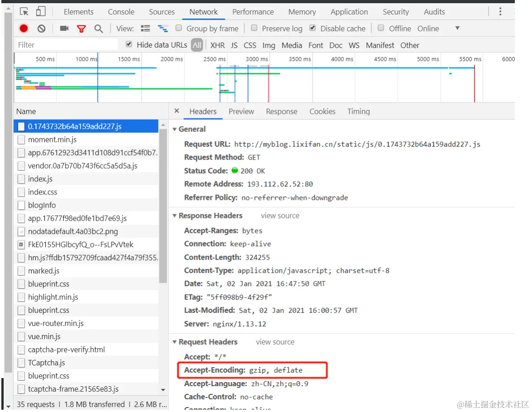Viewport: 532px width, 412px height.
Task: Click scroll-down arrow of request list
Action: pos(163,390)
